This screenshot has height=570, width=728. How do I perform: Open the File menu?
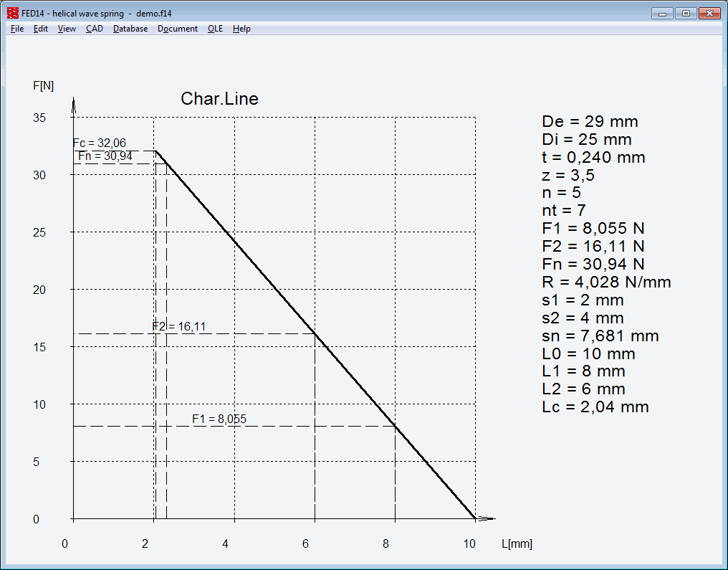[x=17, y=29]
